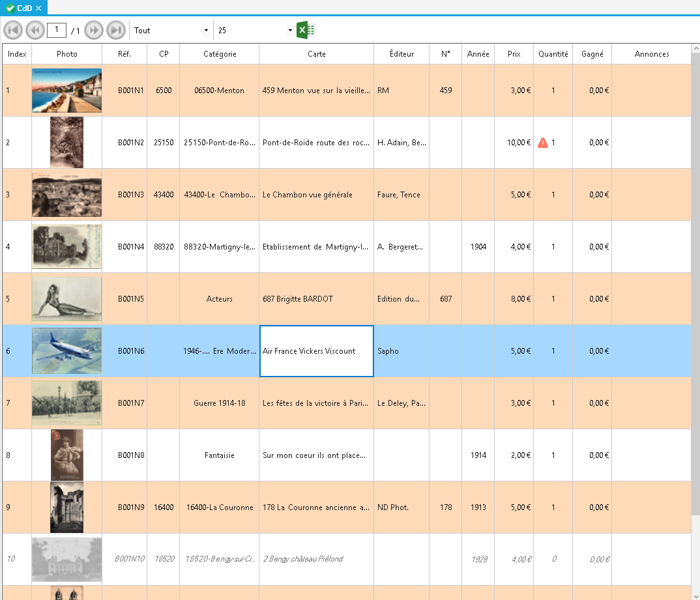Select the Air France airplane postcard thumbnail
The image size is (700, 600).
pyautogui.click(x=67, y=351)
